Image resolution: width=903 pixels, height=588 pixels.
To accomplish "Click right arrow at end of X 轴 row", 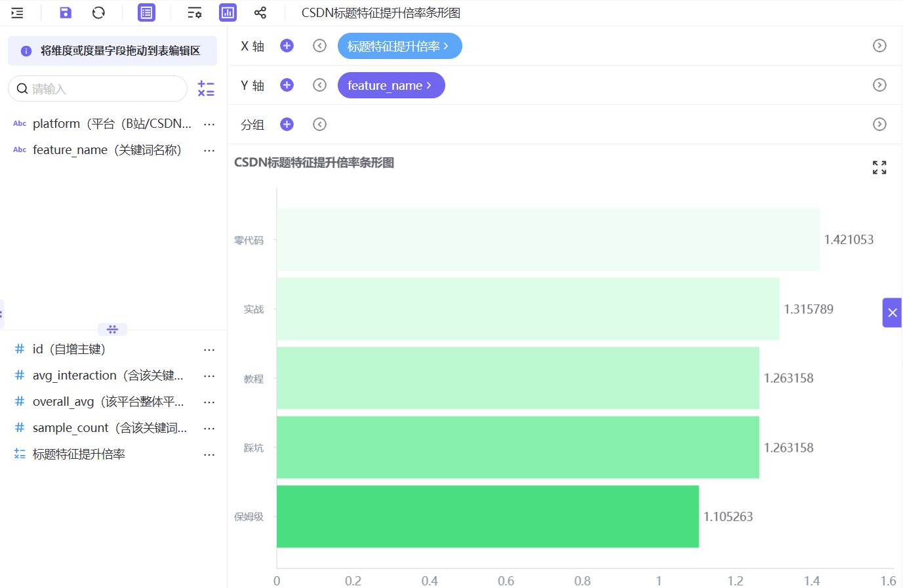I will coord(880,46).
